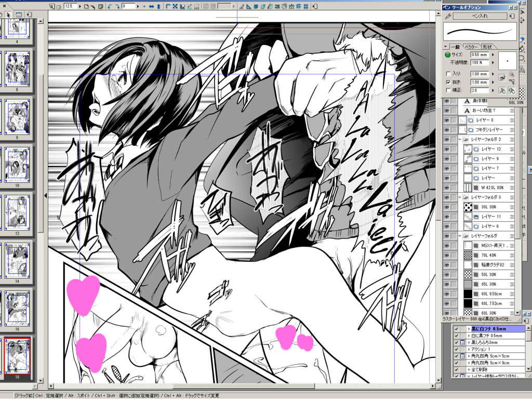Switch to the 形状 tab

coord(486,46)
